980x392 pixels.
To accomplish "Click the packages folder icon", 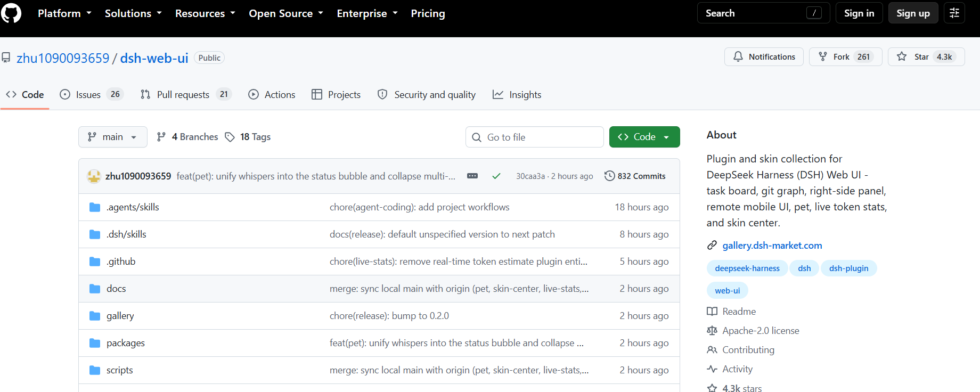I will click(95, 343).
